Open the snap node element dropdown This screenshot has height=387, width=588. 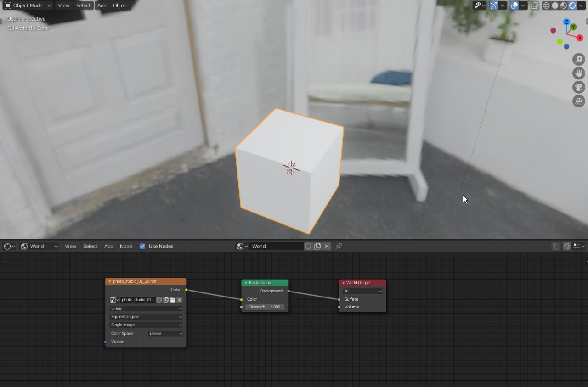(579, 246)
